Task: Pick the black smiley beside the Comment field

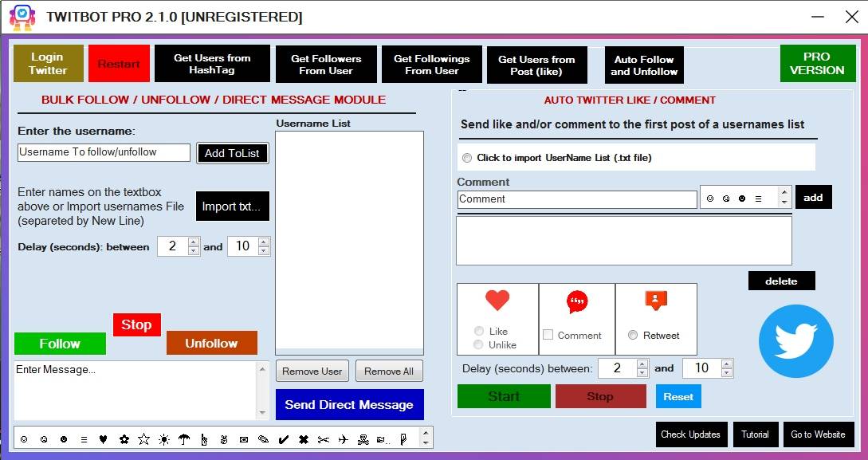Action: [x=742, y=199]
